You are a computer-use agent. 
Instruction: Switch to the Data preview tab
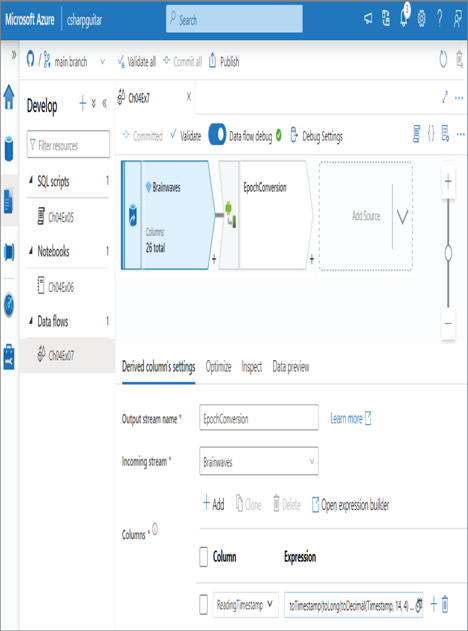291,367
